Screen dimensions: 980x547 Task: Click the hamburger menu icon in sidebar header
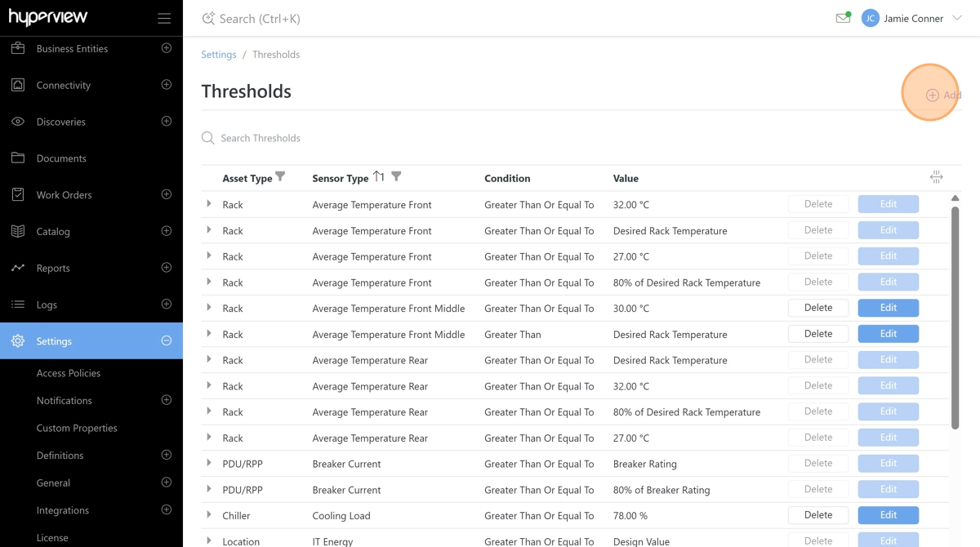click(x=164, y=18)
